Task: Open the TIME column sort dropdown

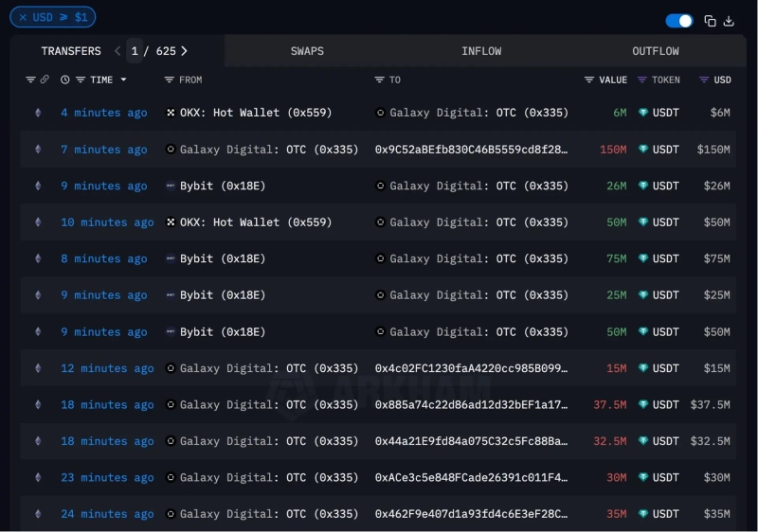Action: (123, 80)
